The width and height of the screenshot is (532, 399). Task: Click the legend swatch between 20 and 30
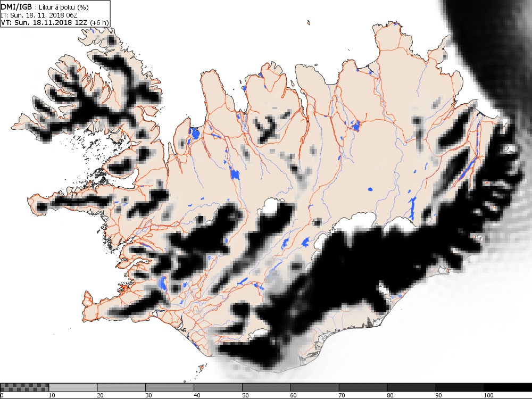pyautogui.click(x=121, y=387)
